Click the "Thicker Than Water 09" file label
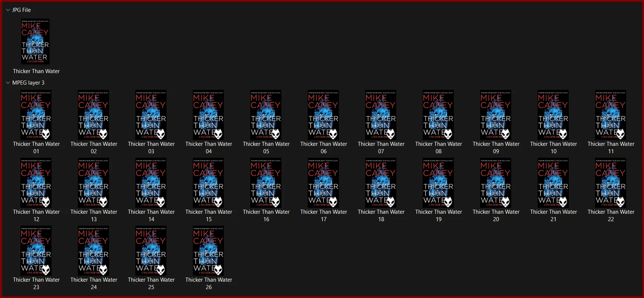Viewport: 644px width, 298px height. coord(496,148)
